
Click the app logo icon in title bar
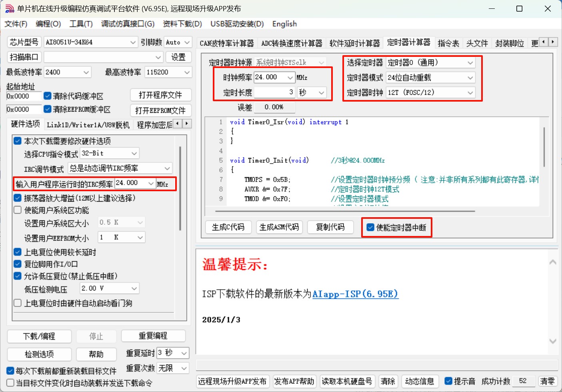(10, 9)
